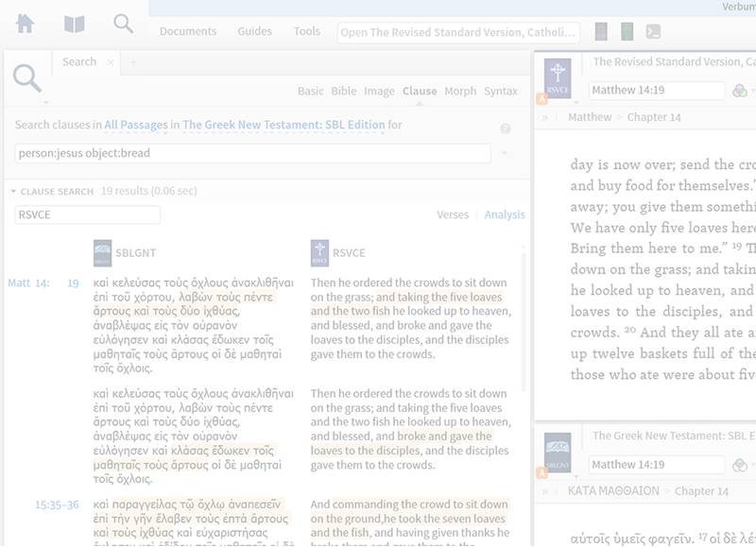
Task: Open SBLGNT panel menu arrow under cover icon
Action: click(x=576, y=477)
